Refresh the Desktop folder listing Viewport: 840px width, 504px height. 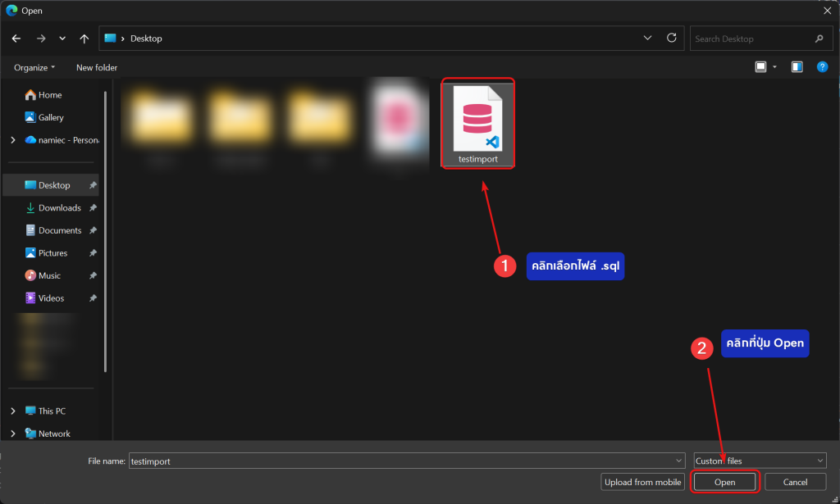click(x=671, y=38)
